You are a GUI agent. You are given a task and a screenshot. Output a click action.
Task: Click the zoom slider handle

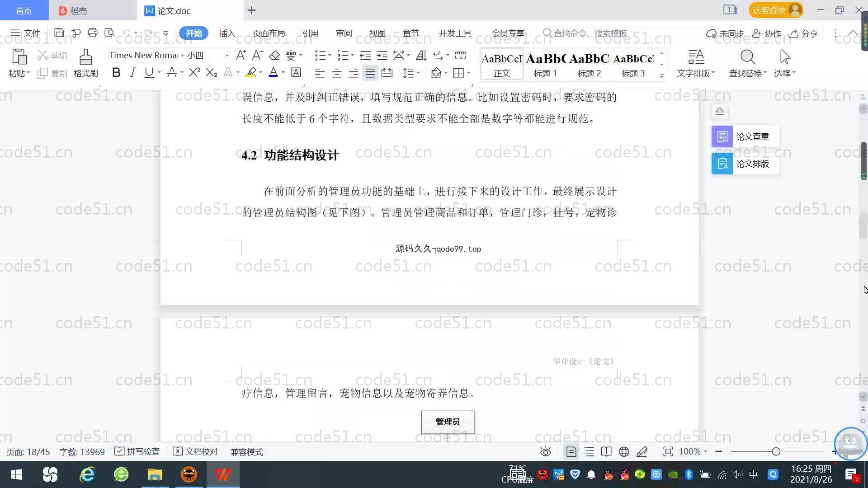[776, 451]
